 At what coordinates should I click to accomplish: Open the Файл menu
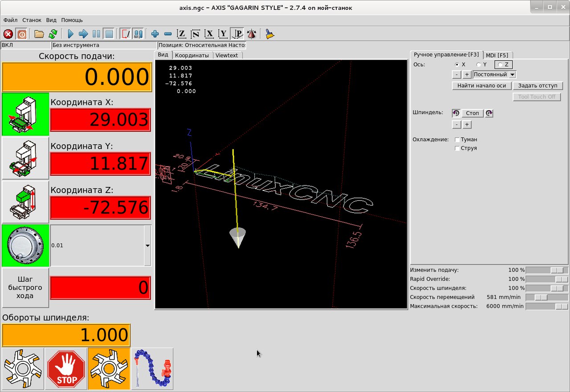pyautogui.click(x=11, y=20)
